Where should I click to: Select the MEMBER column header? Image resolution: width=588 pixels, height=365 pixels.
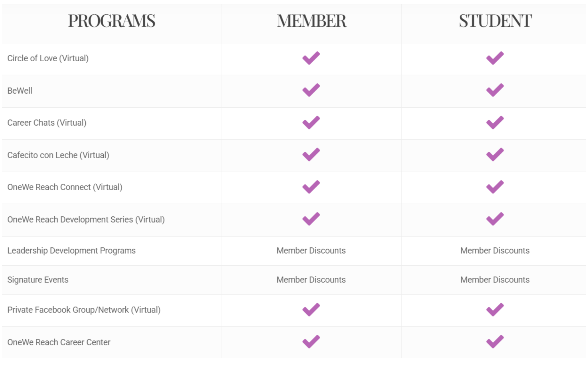311,21
